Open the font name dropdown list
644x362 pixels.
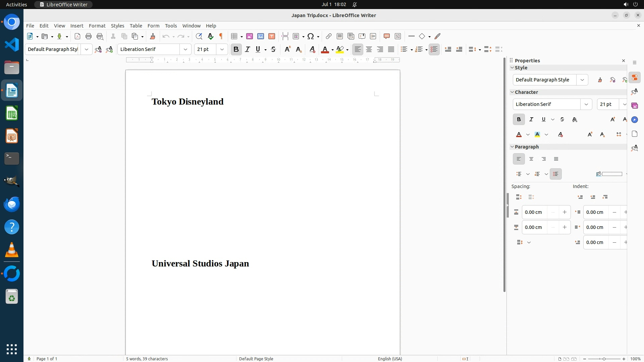(x=185, y=49)
